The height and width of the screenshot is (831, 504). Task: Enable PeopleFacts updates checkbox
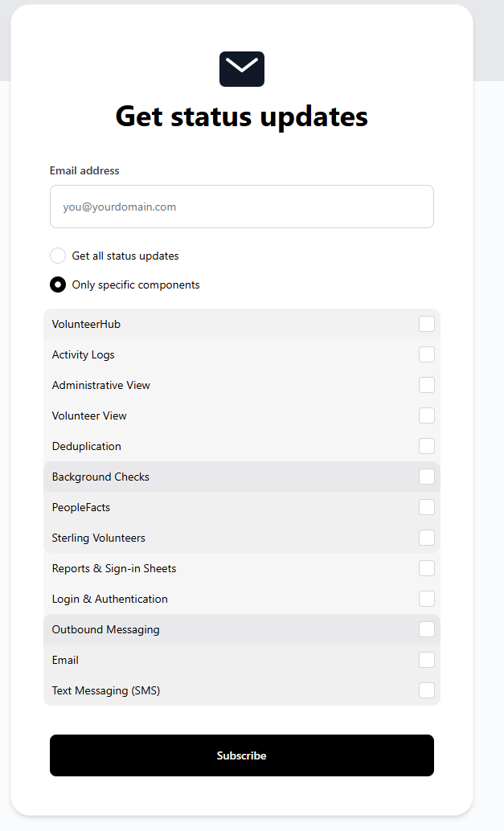426,507
